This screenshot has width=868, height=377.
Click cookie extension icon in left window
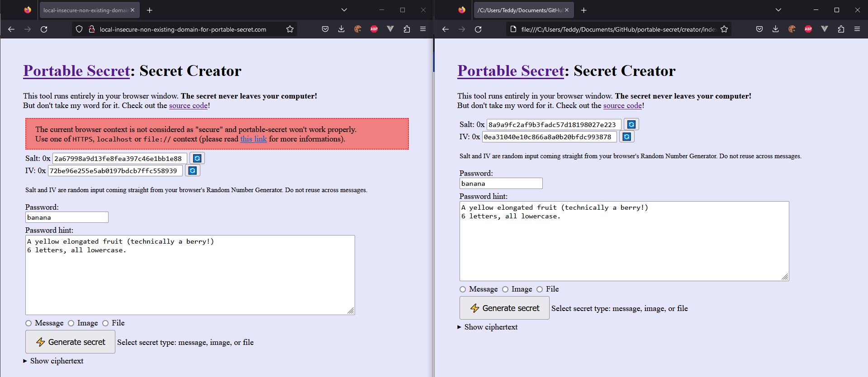(358, 29)
